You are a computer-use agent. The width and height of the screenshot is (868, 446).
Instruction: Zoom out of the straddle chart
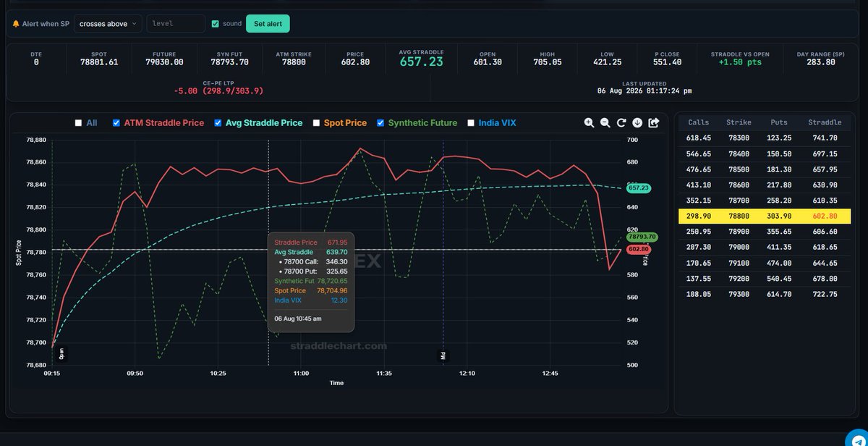[x=605, y=123]
